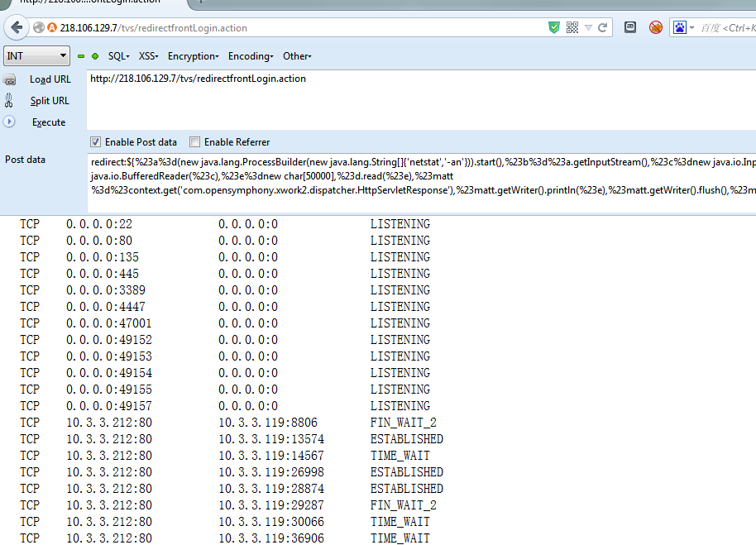
Task: Click the site identity globe icon
Action: (x=39, y=27)
